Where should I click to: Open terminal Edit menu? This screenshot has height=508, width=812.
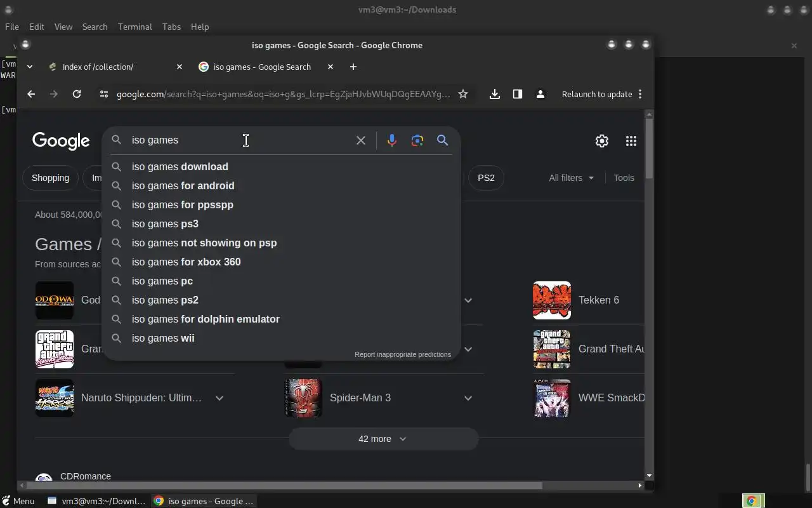37,27
